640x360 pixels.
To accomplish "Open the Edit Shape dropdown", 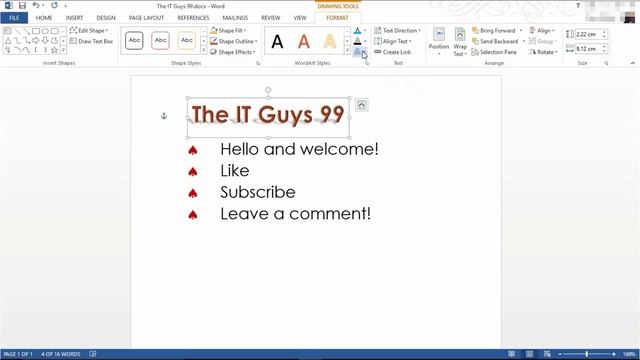I will pos(89,31).
